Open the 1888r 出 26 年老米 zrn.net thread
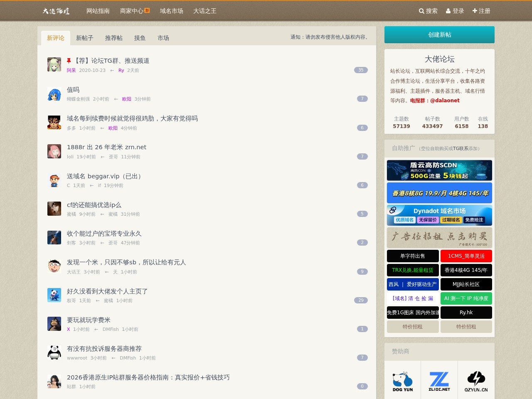 point(106,147)
